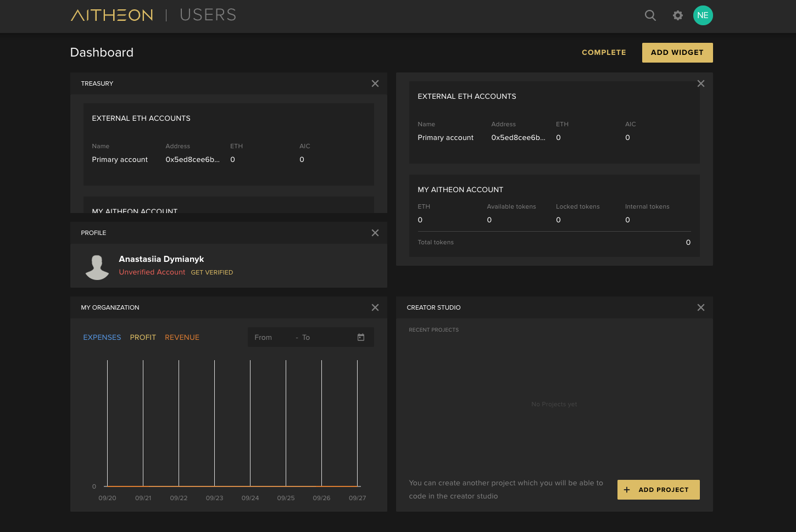Image resolution: width=796 pixels, height=532 pixels.
Task: Click the GET VERIFIED link
Action: (x=212, y=272)
